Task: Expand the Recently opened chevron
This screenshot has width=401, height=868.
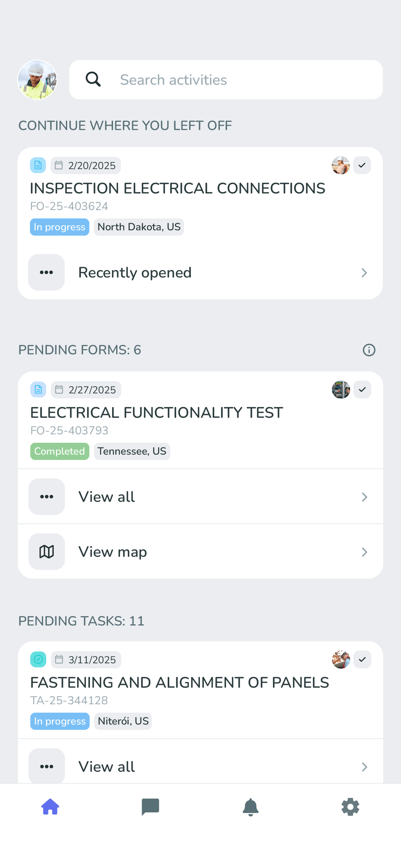Action: coord(364,272)
